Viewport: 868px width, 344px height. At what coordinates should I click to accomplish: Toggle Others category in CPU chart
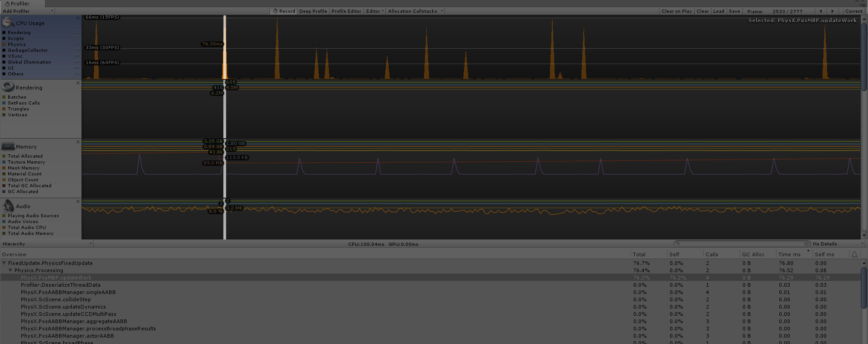(x=4, y=74)
